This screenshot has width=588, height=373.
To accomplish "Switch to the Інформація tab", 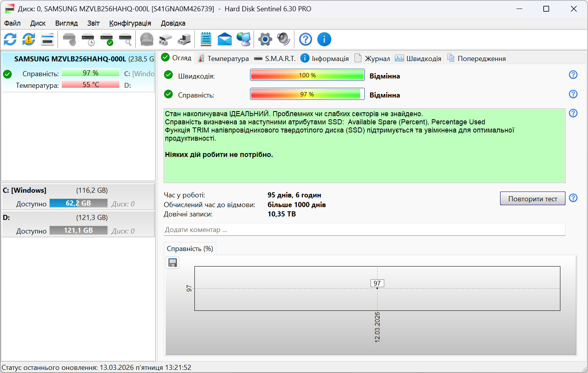I will (x=325, y=58).
